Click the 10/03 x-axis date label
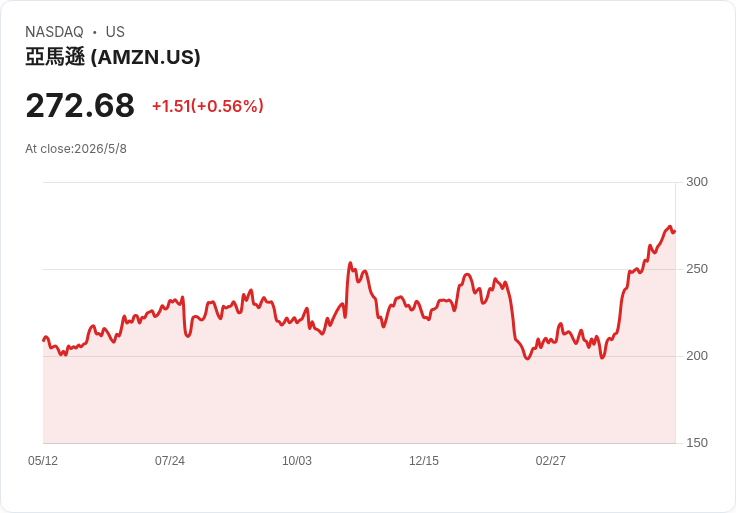The height and width of the screenshot is (513, 736). point(297,461)
